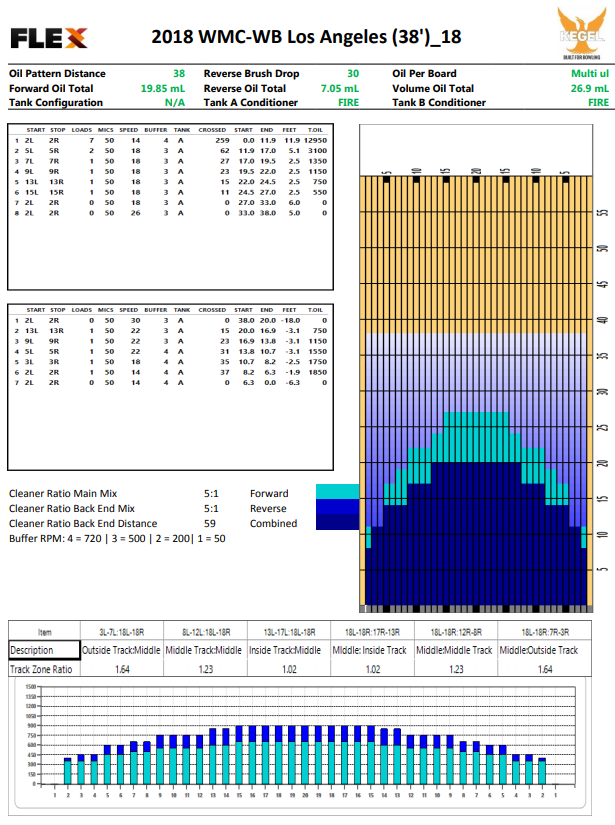Click the dark navy Combined legend swatch
The width and height of the screenshot is (615, 825).
337,522
